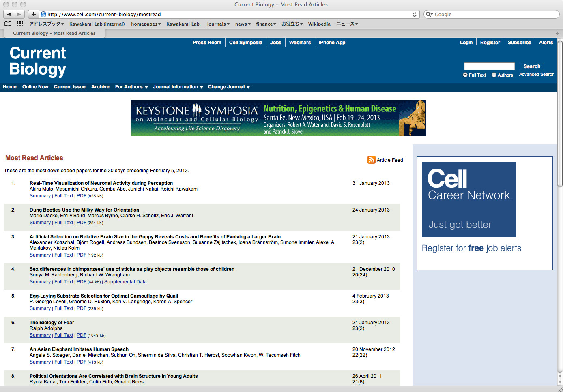Open the reading list book icon

click(8, 24)
